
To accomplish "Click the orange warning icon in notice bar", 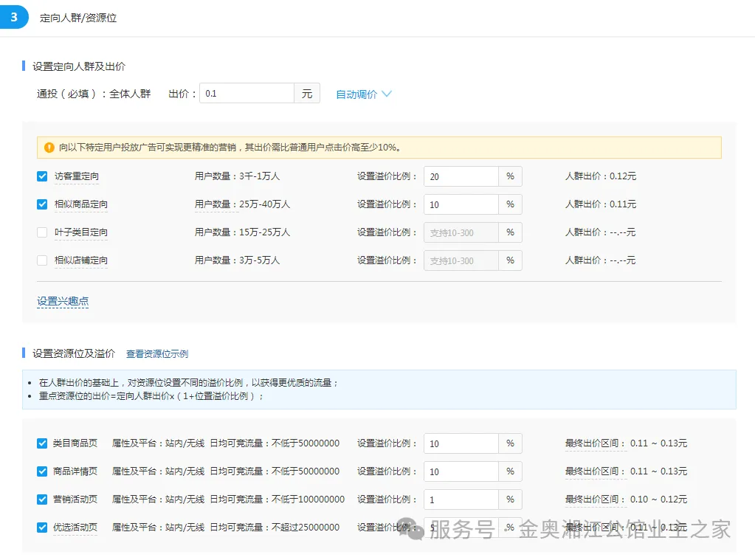I will point(49,148).
